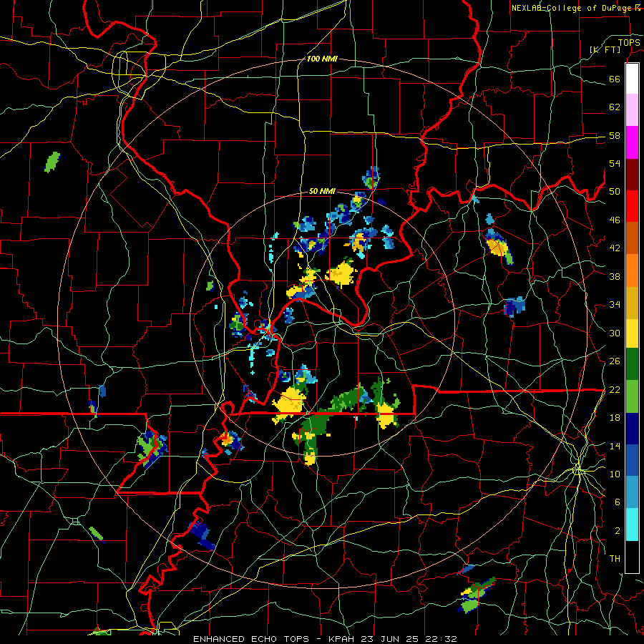Viewport: 644px width, 644px height.
Task: Click the light pink legend swatch
Action: click(x=632, y=109)
